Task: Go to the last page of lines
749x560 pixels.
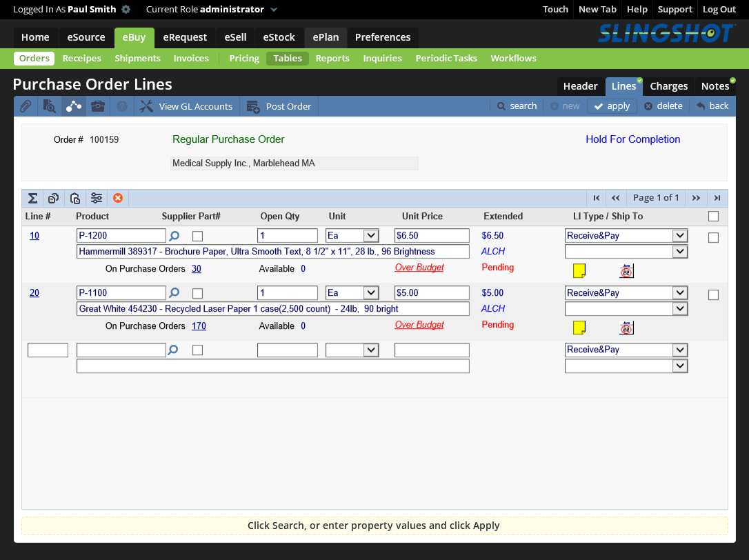Action: [x=717, y=199]
